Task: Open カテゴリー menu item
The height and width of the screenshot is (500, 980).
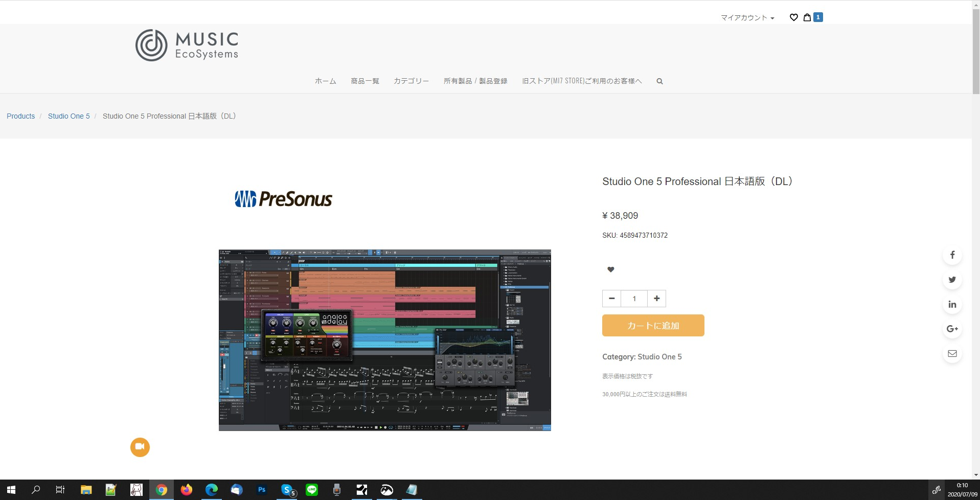Action: tap(411, 81)
